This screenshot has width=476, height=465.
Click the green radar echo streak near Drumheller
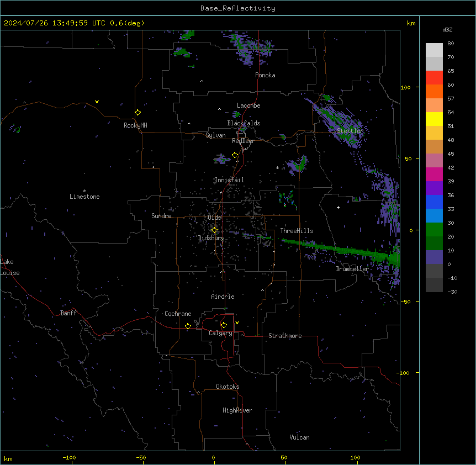[340, 250]
